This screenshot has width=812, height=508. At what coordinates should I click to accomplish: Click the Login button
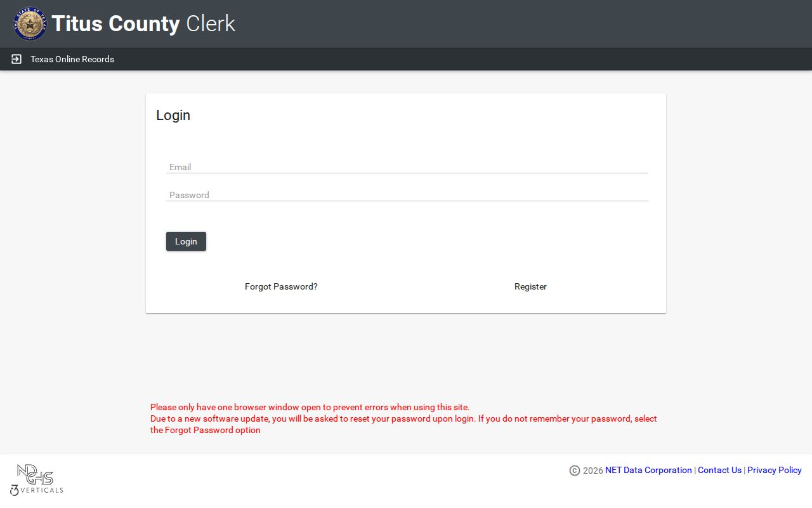pyautogui.click(x=186, y=241)
